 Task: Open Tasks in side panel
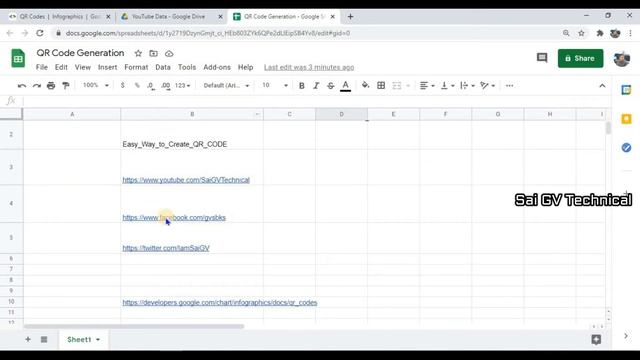[626, 147]
